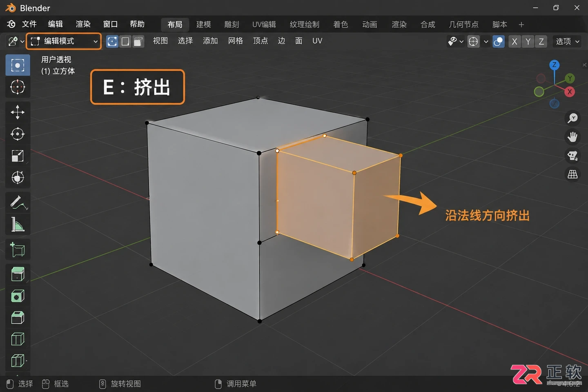Select the Box Select tool
The width and height of the screenshot is (588, 392).
click(18, 65)
